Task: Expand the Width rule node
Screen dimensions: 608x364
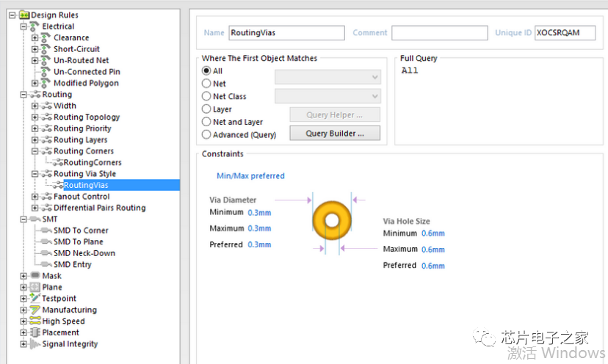Action: pos(35,106)
